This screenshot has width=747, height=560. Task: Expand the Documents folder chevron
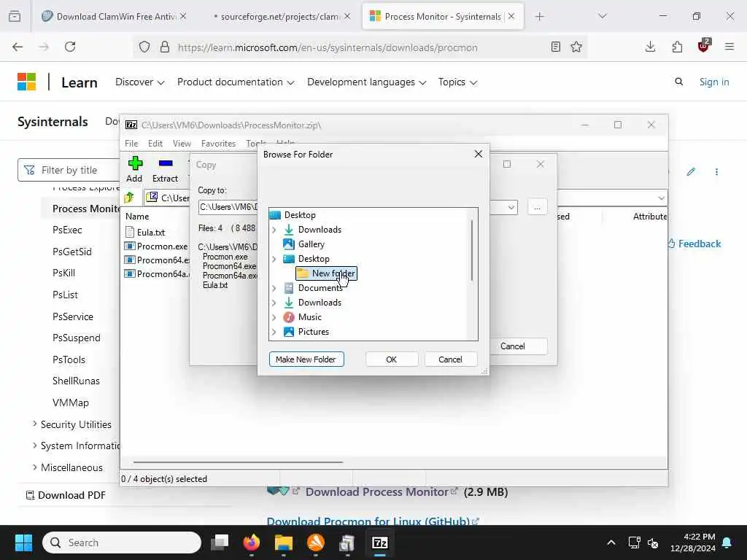[x=274, y=288]
